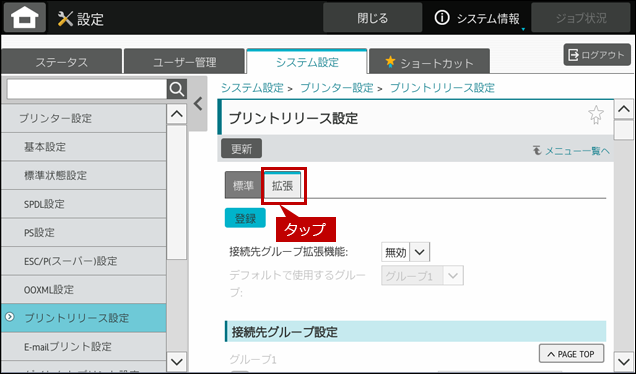Log out using ログアウト button
636x374 pixels.
coord(597,55)
